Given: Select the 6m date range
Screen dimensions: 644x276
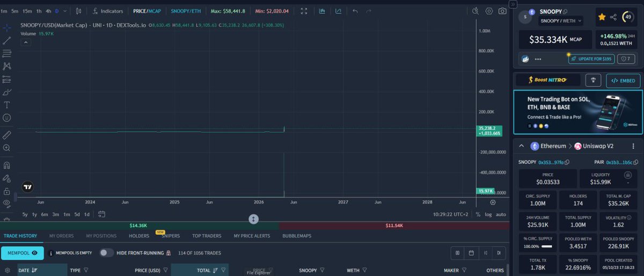Looking at the screenshot, I should [x=45, y=214].
